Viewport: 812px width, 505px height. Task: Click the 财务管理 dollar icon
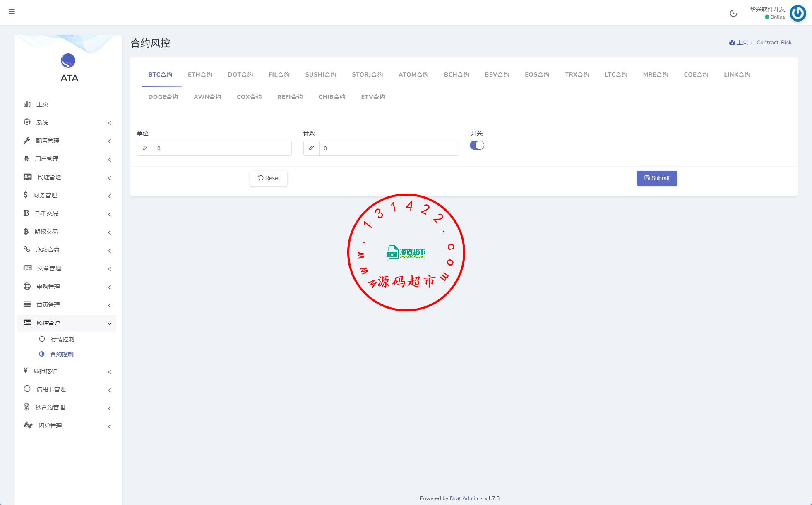pyautogui.click(x=26, y=195)
